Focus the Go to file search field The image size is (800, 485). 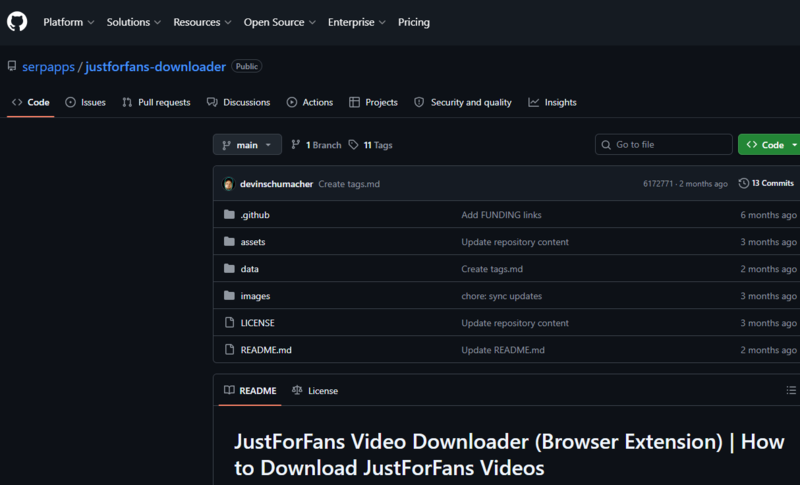tap(663, 145)
